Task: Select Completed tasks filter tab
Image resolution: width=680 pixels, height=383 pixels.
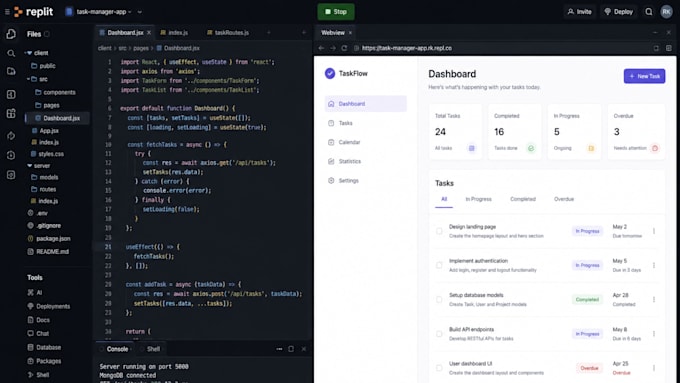Action: (523, 199)
